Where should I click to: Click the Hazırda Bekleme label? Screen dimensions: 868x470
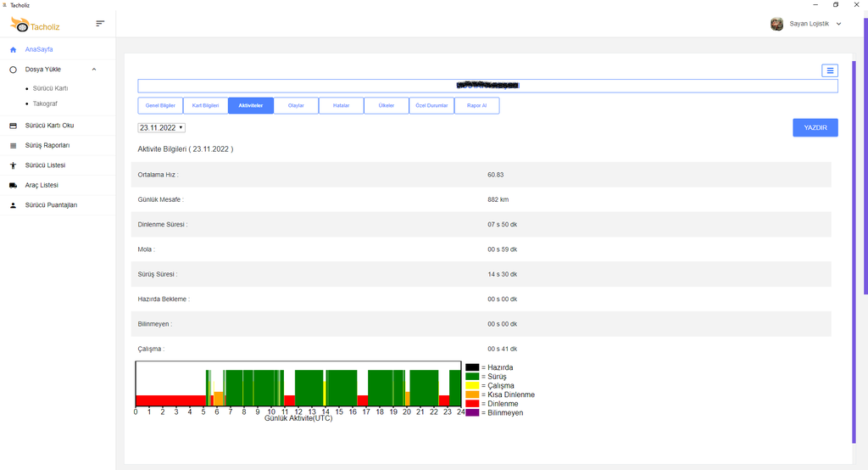click(x=164, y=299)
